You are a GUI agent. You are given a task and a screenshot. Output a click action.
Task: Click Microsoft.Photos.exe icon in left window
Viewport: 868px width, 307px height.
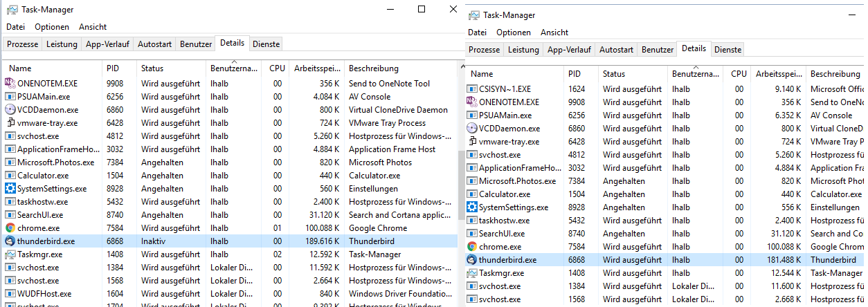click(x=10, y=162)
